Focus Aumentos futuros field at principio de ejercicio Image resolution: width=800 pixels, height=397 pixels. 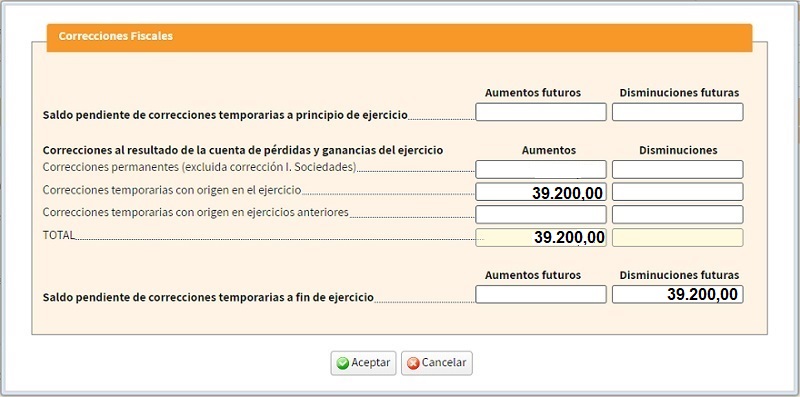point(541,112)
